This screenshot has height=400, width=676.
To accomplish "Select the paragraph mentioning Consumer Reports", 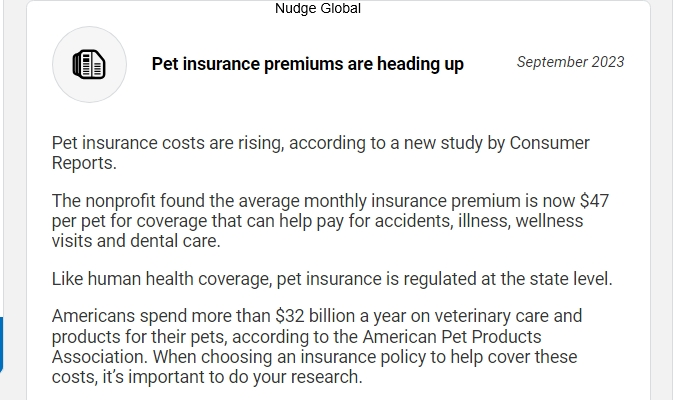I will (321, 153).
